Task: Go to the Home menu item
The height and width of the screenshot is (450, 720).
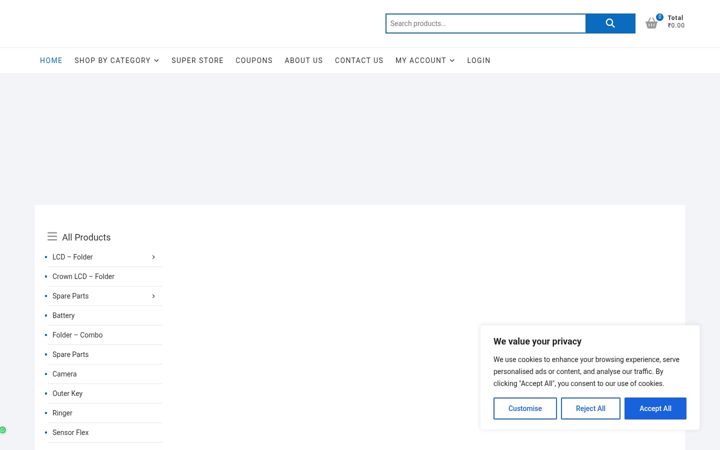Action: coord(51,60)
